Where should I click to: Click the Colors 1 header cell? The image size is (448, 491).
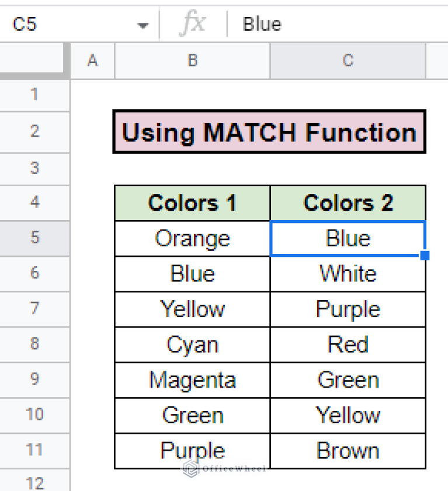(x=192, y=203)
